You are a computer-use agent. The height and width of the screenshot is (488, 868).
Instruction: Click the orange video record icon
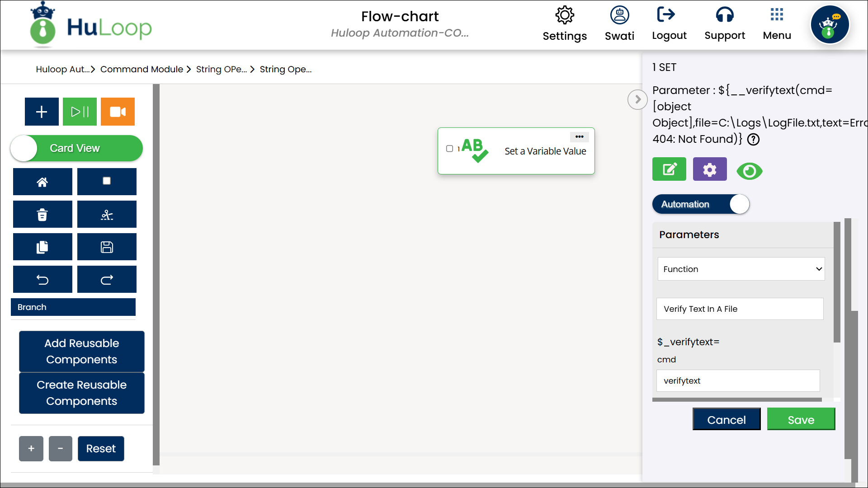tap(118, 112)
